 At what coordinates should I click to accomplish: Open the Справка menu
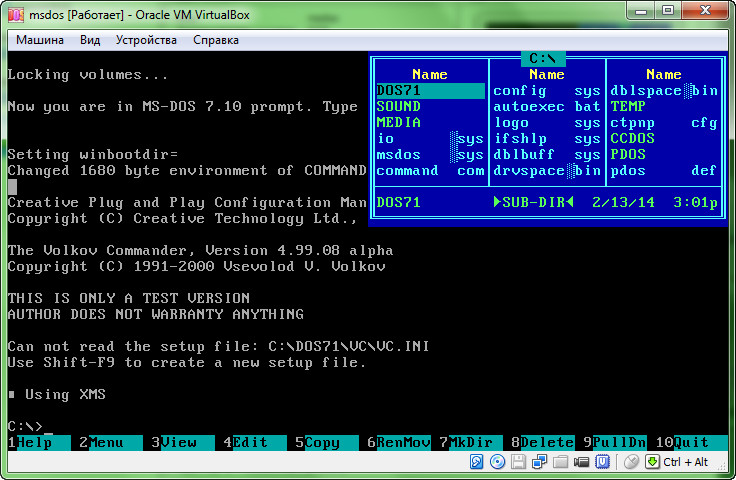(x=215, y=40)
